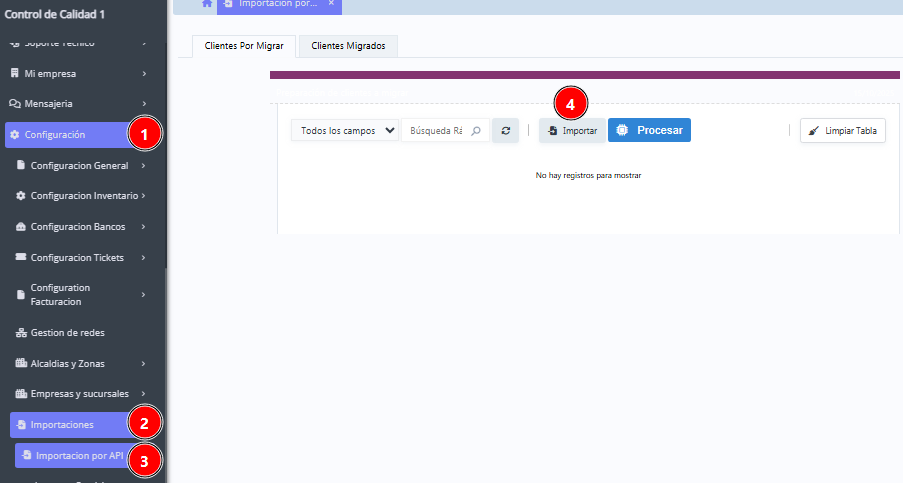903x483 pixels.
Task: Close the Importacion por API page tab
Action: point(331,4)
